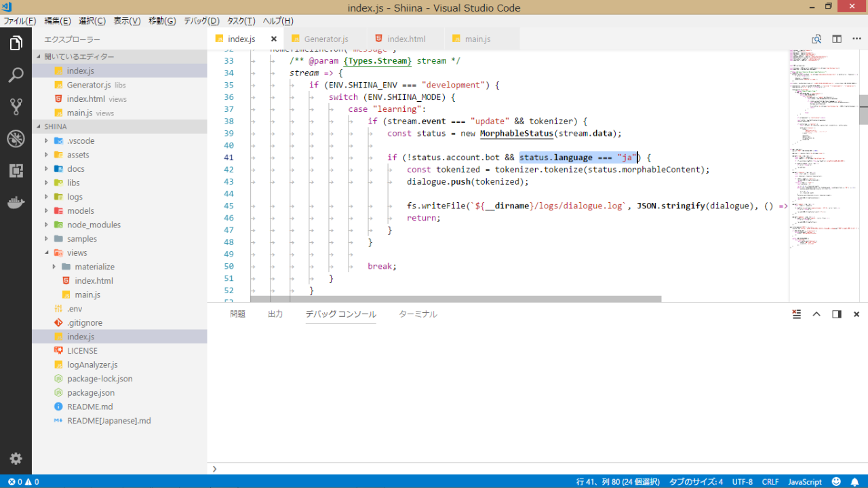Change the JavaScript language mode

point(804,482)
